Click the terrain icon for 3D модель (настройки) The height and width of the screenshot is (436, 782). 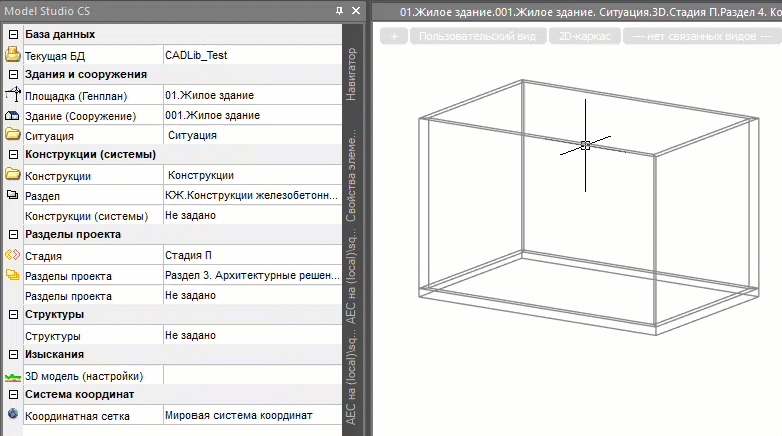pos(13,376)
